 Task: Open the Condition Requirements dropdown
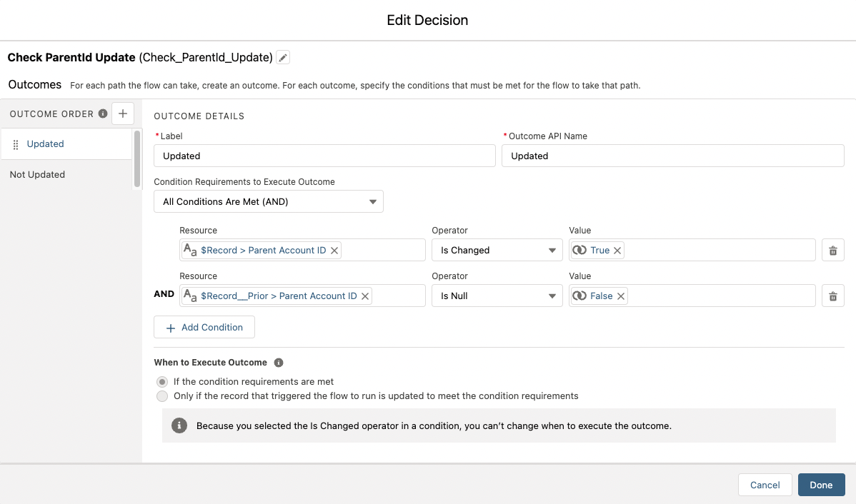269,202
